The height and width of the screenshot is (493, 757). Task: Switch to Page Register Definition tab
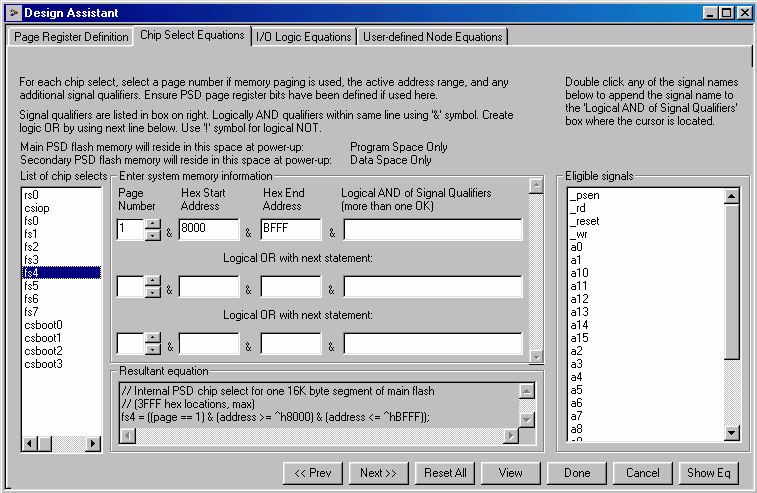pyautogui.click(x=70, y=37)
